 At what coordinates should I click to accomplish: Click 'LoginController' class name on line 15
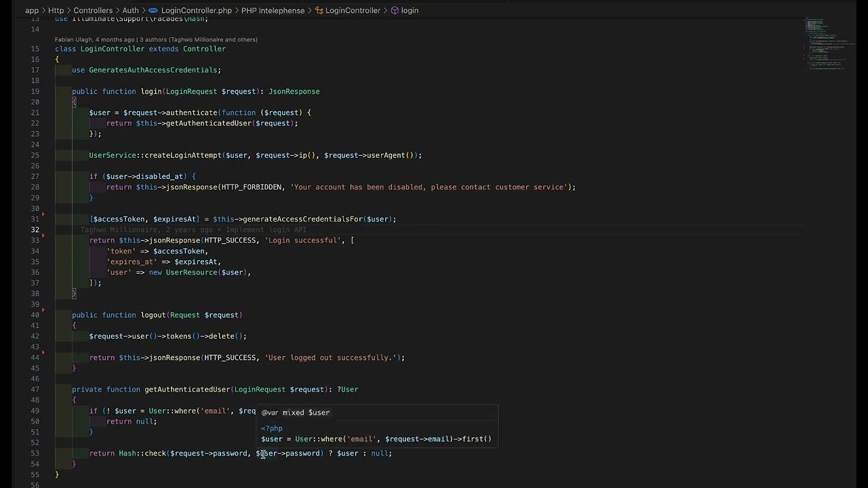coord(113,49)
